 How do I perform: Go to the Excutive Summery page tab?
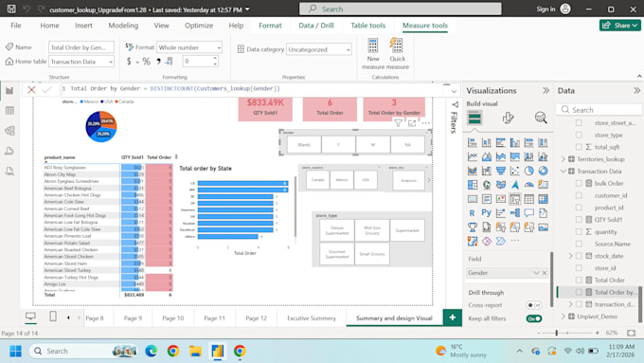coord(312,318)
